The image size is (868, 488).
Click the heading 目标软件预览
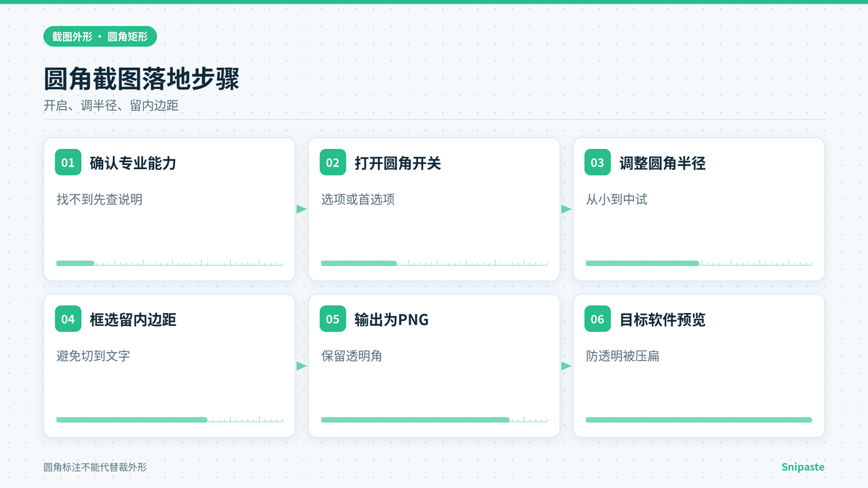click(x=663, y=320)
